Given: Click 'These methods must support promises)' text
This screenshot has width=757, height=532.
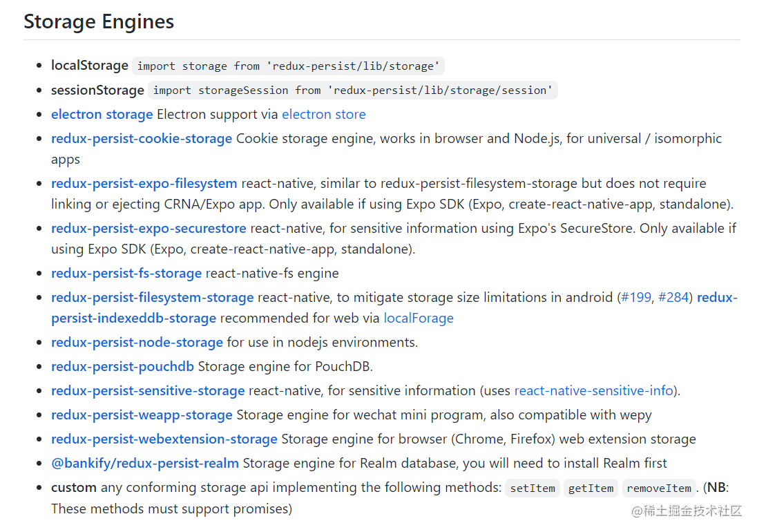Looking at the screenshot, I should coord(172,509).
